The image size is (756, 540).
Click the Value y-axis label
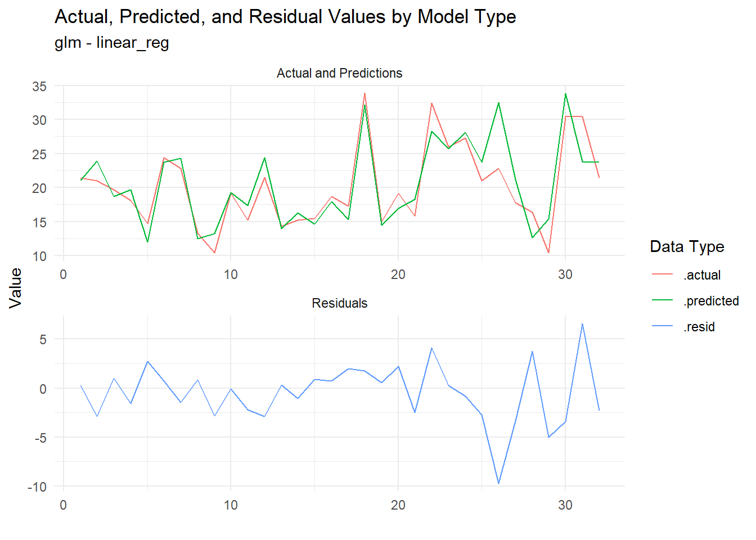click(x=15, y=287)
